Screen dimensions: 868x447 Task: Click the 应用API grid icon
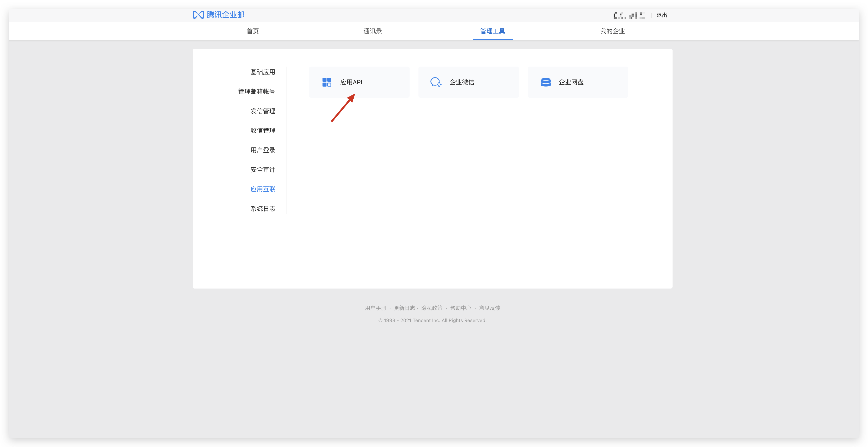click(x=326, y=82)
